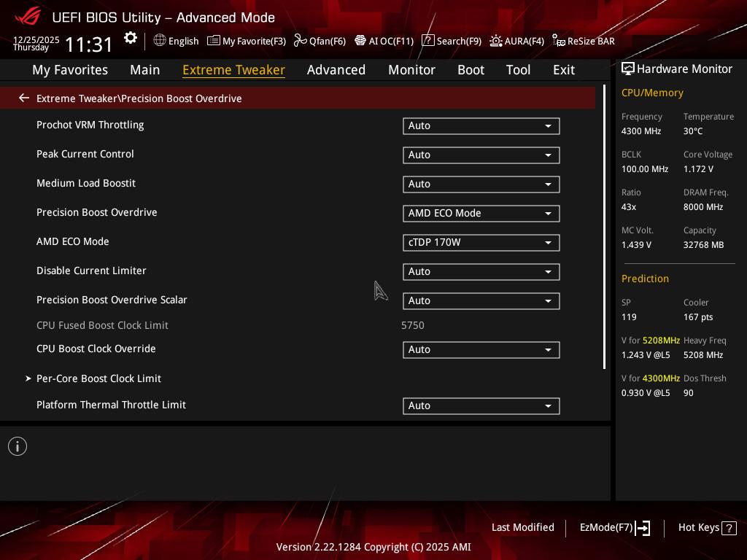The image size is (747, 560).
Task: Switch to the Advanced tab
Action: click(336, 70)
